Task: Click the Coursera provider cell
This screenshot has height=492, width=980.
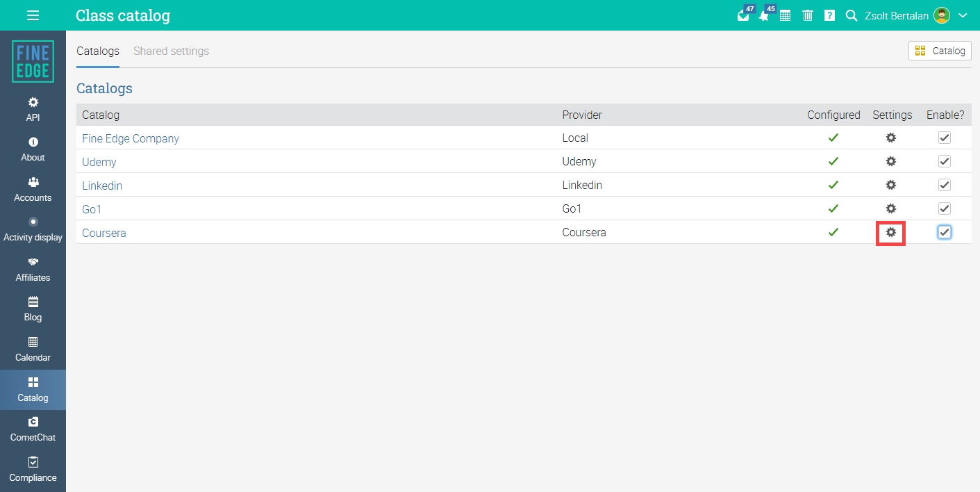Action: point(584,232)
